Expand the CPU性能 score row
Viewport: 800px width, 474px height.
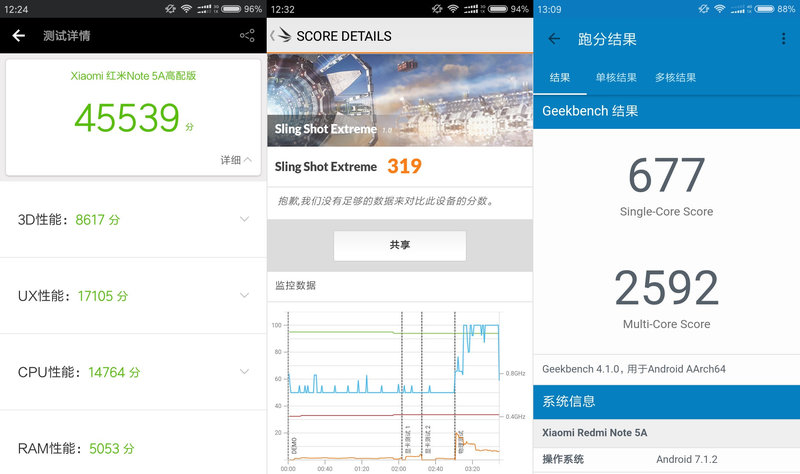(244, 371)
